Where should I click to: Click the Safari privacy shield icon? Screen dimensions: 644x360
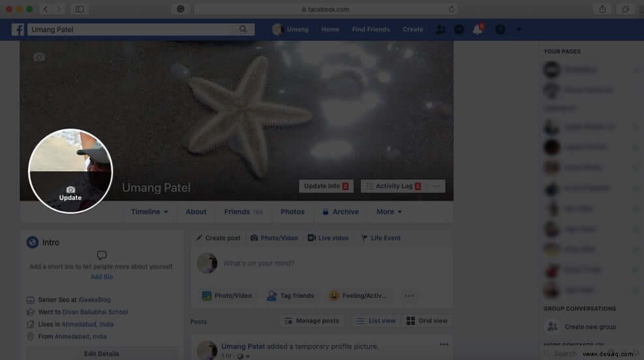tap(180, 8)
